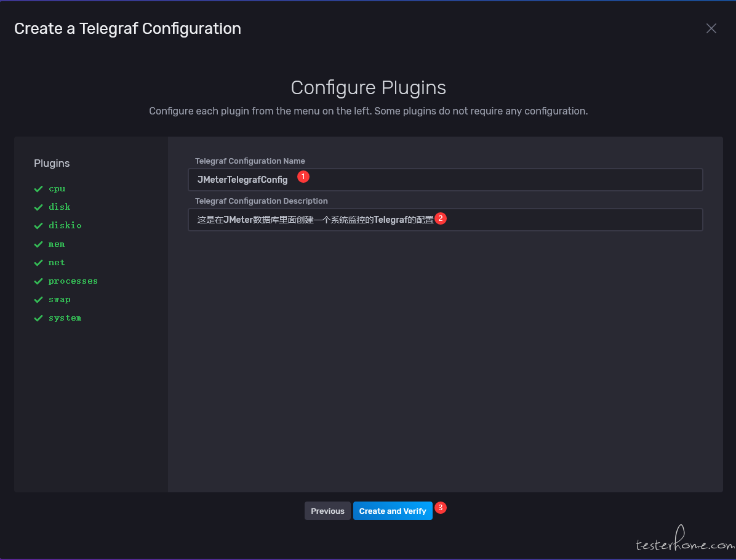The image size is (736, 560).
Task: Click the green checkmark beside disk
Action: click(x=39, y=207)
